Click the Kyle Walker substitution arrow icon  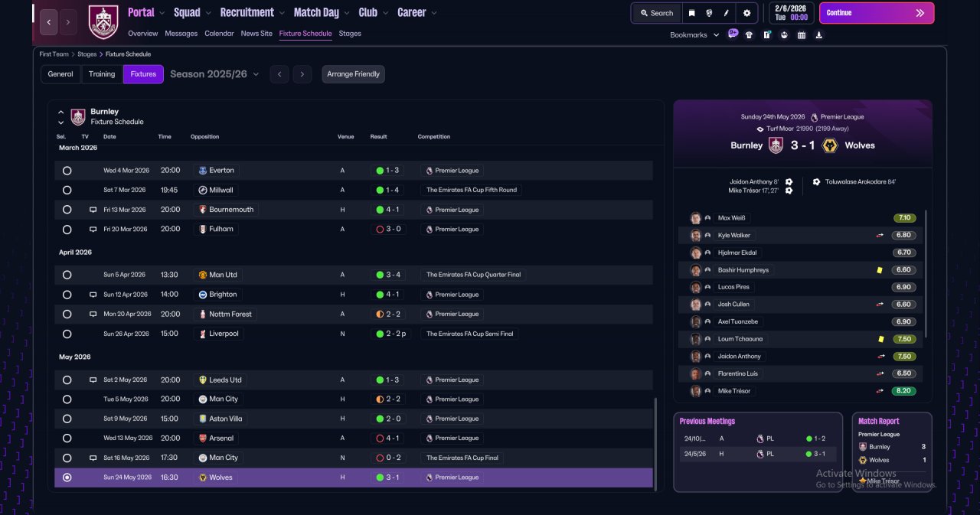tap(880, 236)
